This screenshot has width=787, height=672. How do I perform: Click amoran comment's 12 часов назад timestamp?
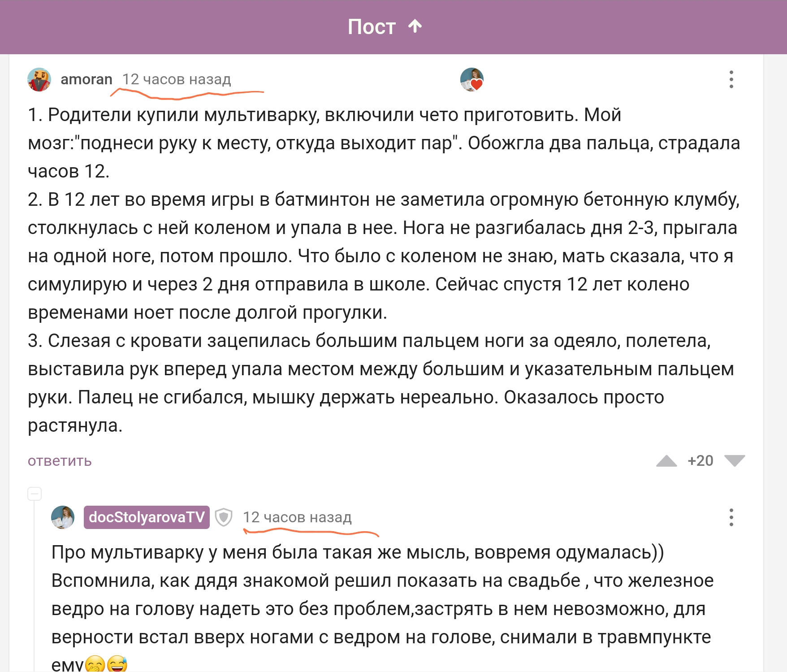tap(177, 79)
